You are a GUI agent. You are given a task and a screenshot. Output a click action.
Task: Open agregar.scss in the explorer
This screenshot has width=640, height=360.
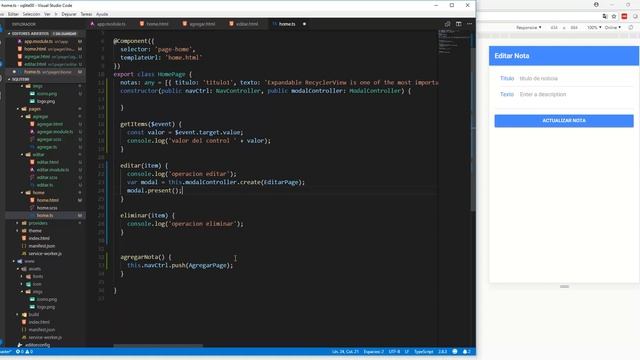click(49, 140)
